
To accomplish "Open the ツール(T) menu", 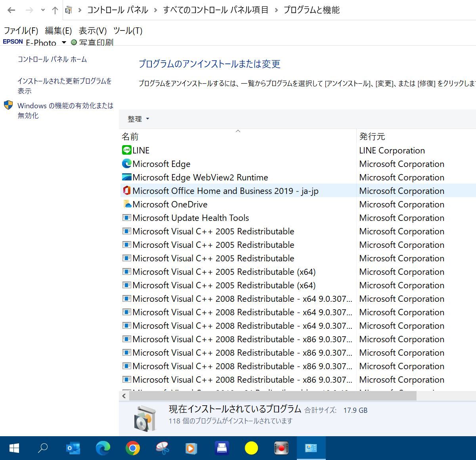I will [128, 31].
